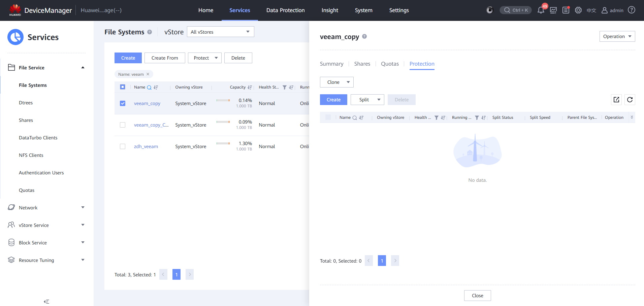Expand the Operation dropdown menu
Screen dimensions: 644x306
click(x=617, y=36)
